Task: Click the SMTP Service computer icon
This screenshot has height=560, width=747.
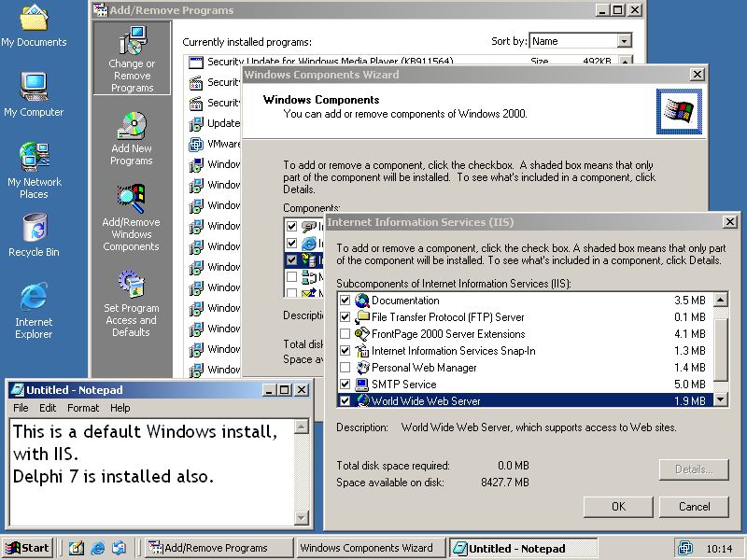Action: click(x=362, y=385)
